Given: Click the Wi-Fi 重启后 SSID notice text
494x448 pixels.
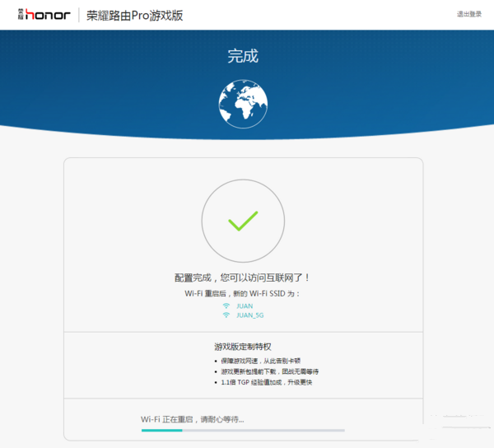Looking at the screenshot, I should (243, 293).
